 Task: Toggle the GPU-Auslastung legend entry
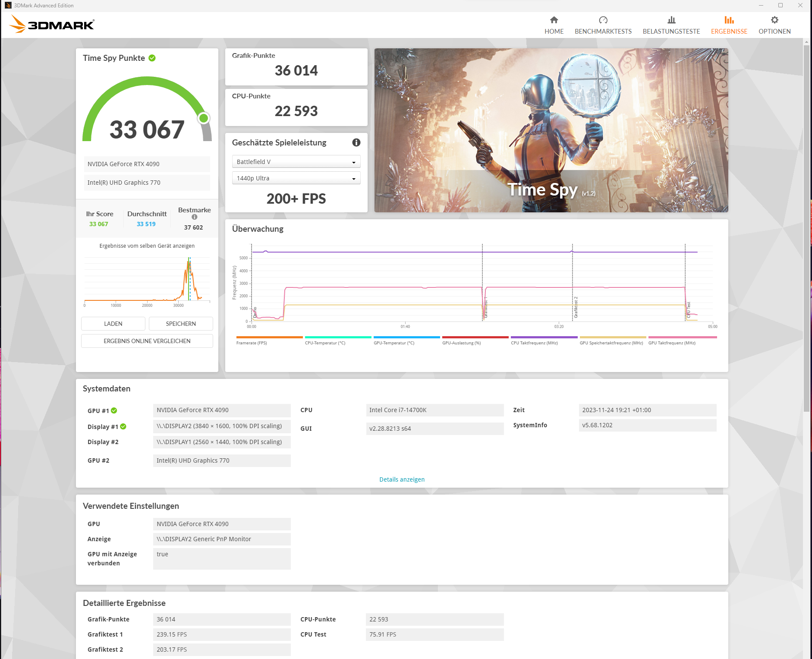pos(475,340)
